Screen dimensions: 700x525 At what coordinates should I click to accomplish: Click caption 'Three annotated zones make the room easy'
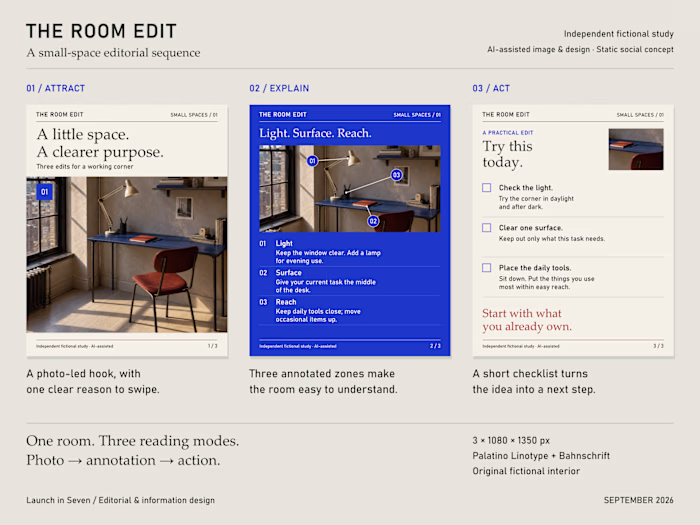pyautogui.click(x=323, y=381)
